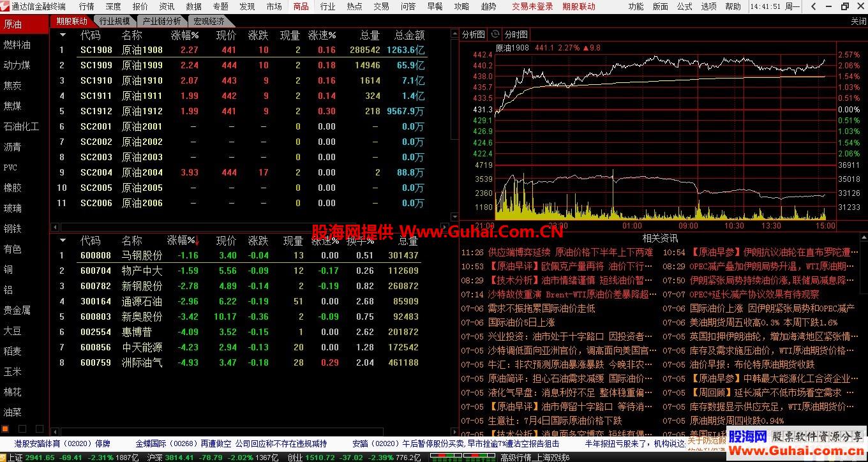Open news 需求不振拖累国际油价走低
The image size is (868, 462).
[541, 308]
